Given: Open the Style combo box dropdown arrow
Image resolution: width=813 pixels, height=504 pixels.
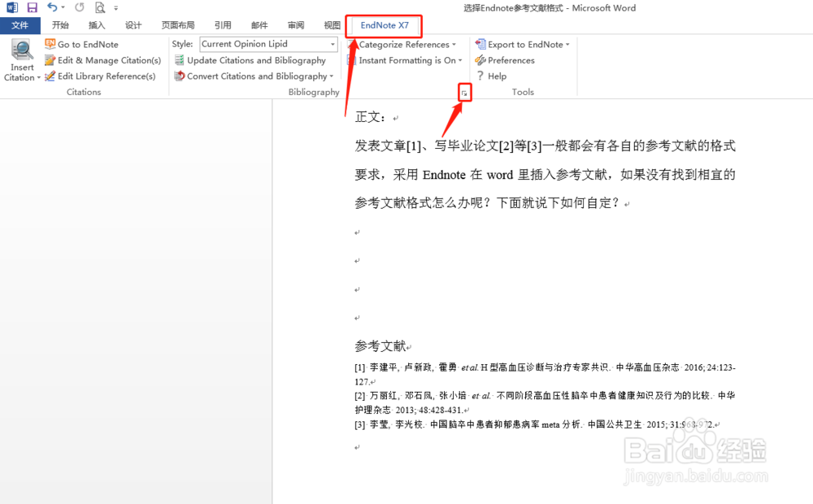Looking at the screenshot, I should (333, 44).
